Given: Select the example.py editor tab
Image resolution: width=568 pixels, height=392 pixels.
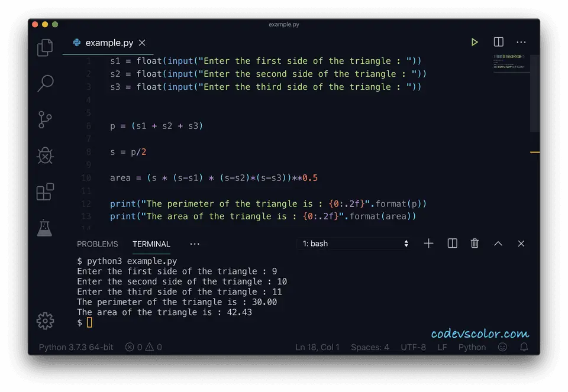Looking at the screenshot, I should [x=108, y=43].
